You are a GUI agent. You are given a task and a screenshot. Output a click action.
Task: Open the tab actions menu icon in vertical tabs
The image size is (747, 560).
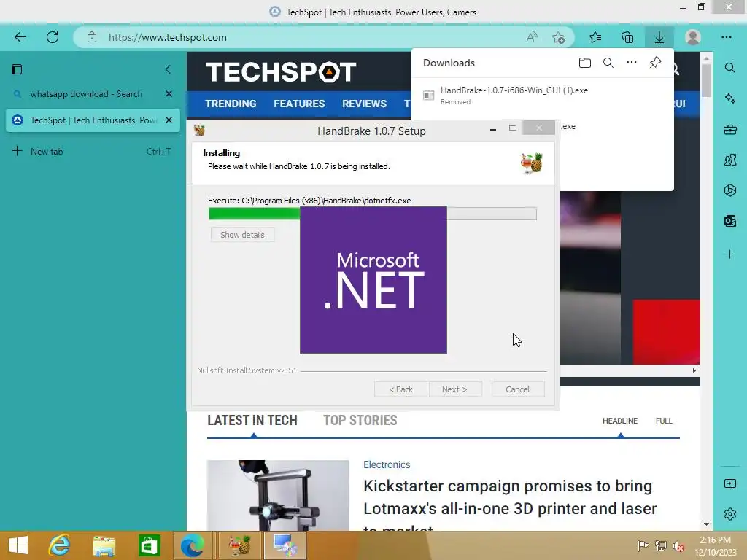pyautogui.click(x=17, y=69)
